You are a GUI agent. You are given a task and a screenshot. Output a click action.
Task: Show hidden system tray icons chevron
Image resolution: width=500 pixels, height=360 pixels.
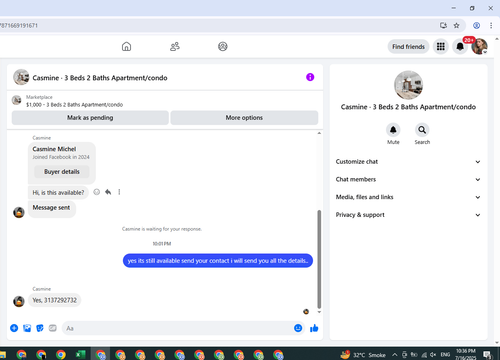[x=394, y=354]
